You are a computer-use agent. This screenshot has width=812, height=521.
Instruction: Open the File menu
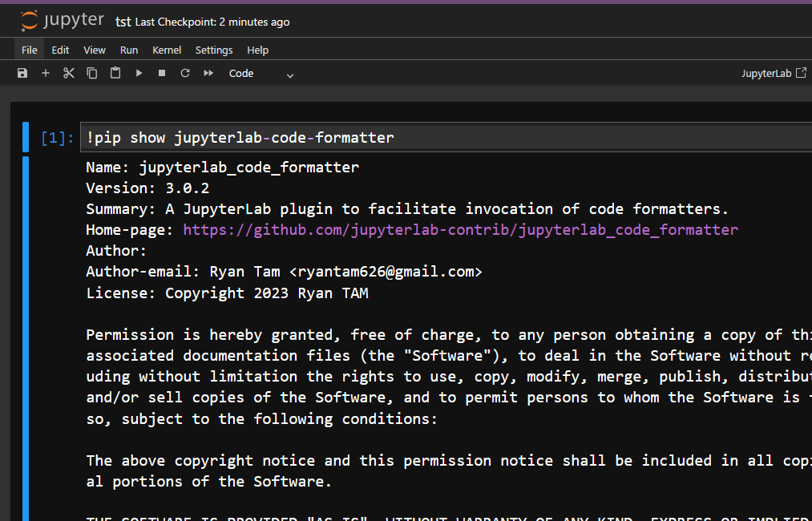pos(30,50)
